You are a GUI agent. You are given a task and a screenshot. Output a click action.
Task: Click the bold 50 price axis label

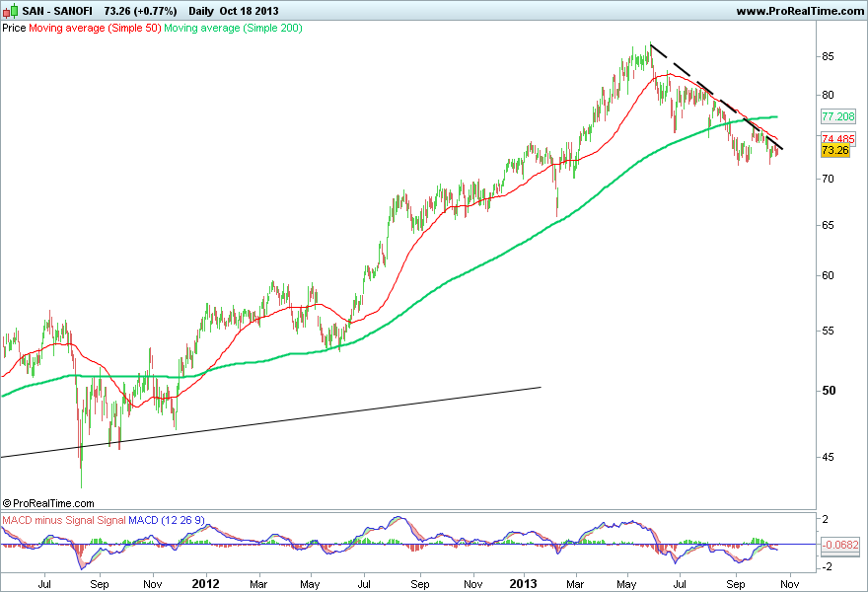829,391
